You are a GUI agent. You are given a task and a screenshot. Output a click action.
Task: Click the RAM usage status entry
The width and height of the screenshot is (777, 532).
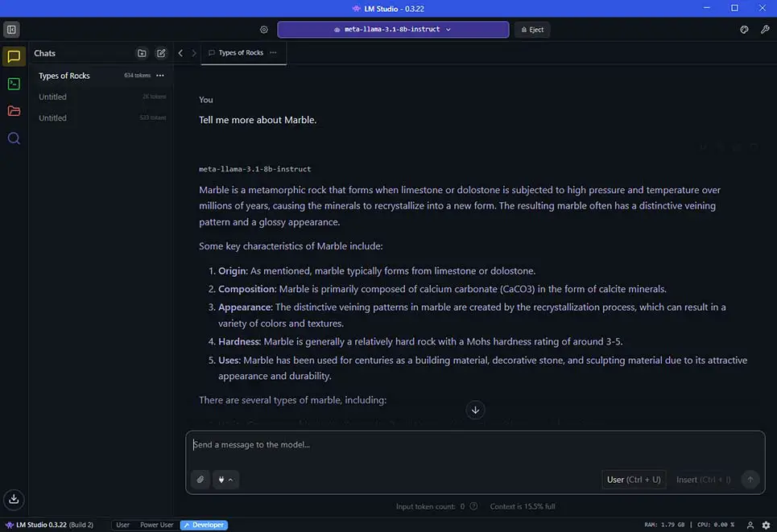point(664,525)
